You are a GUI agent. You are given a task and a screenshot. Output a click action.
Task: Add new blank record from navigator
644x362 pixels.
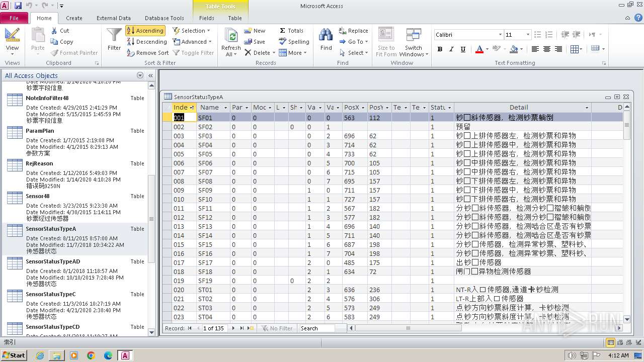coord(250,328)
